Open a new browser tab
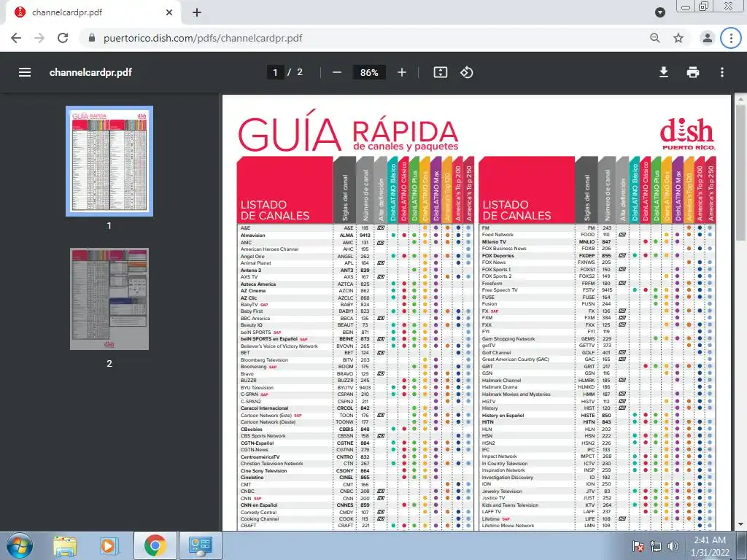 pyautogui.click(x=197, y=12)
